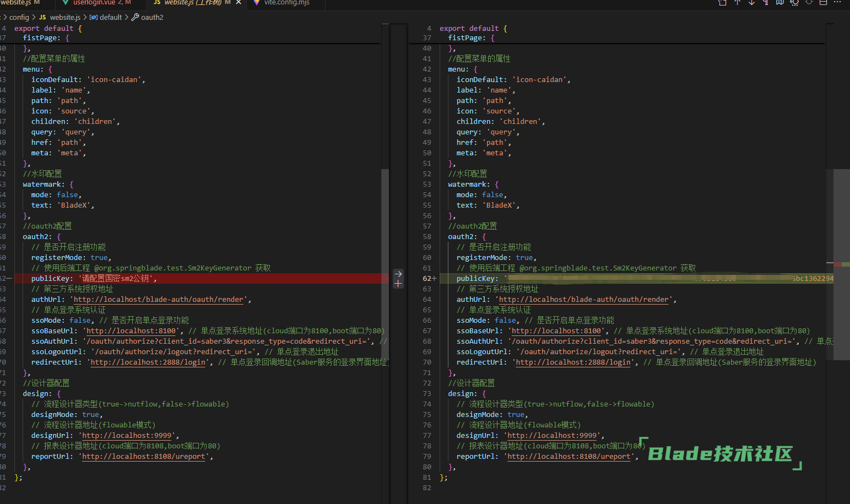Go to previous change using up arrow
850x504 pixels.
coord(737,2)
